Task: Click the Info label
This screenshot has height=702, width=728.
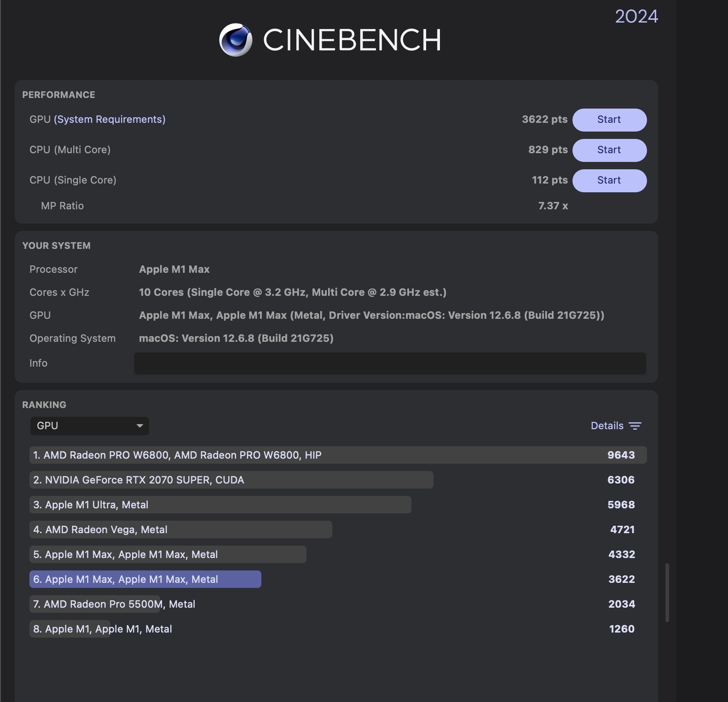Action: tap(38, 363)
